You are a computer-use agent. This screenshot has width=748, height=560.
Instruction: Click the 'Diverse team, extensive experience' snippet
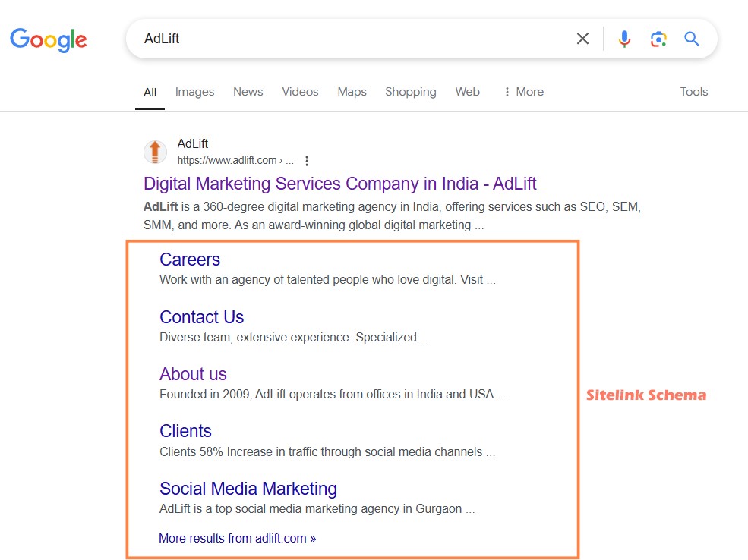[295, 338]
